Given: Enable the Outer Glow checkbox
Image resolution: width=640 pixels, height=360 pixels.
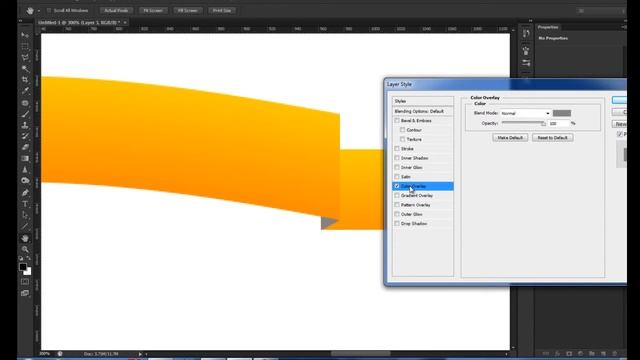Looking at the screenshot, I should (397, 214).
